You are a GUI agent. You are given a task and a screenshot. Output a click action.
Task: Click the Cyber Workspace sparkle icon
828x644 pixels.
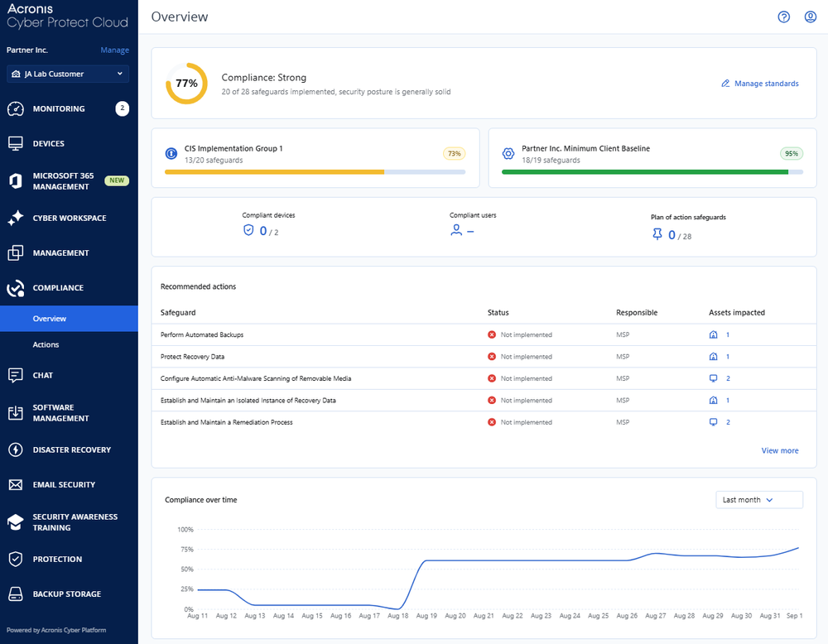click(x=15, y=218)
